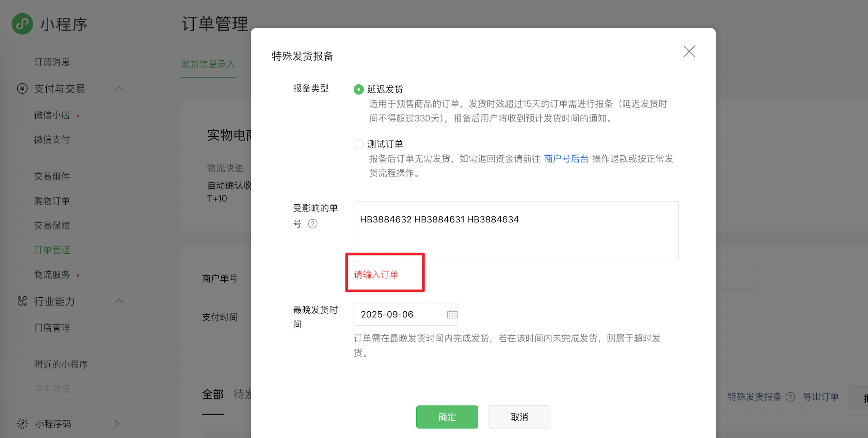Open 订单管理 in the sidebar
Viewport: 868px width, 438px height.
click(52, 250)
